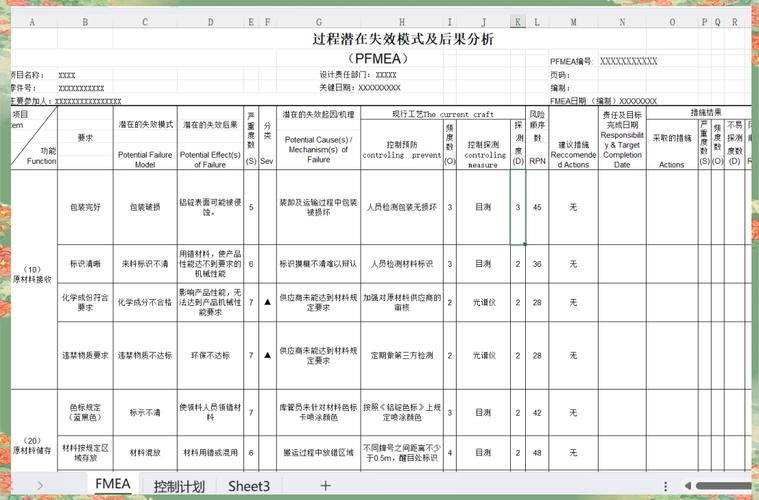759x500 pixels.
Task: Click RPN value 36 cell
Action: pos(537,264)
